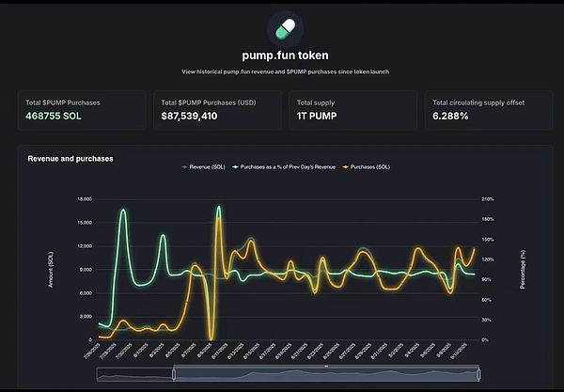Viewport: 564px width, 392px height.
Task: Click the selected window in the range navigator
Action: click(326, 375)
